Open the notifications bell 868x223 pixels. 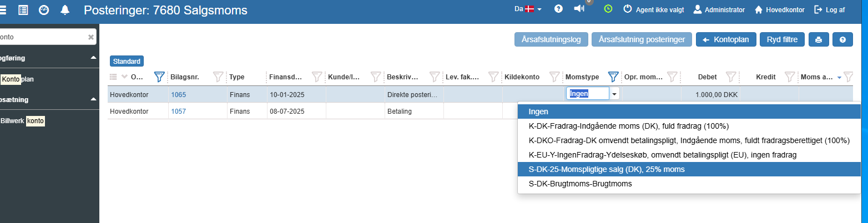coord(65,10)
